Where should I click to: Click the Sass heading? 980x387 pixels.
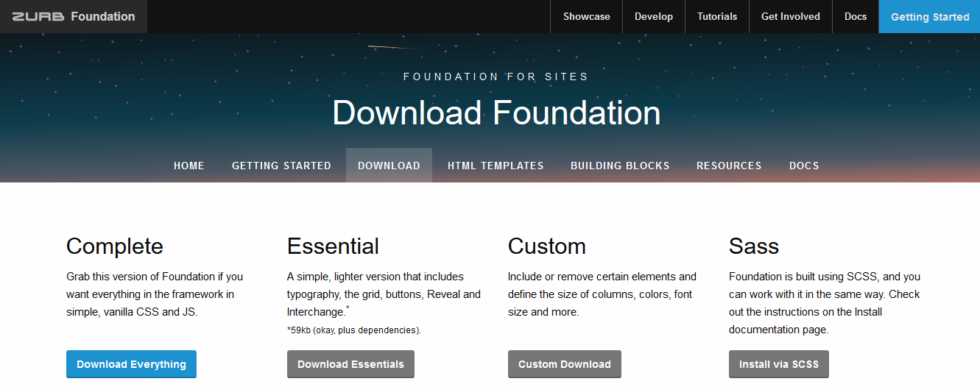coord(754,246)
